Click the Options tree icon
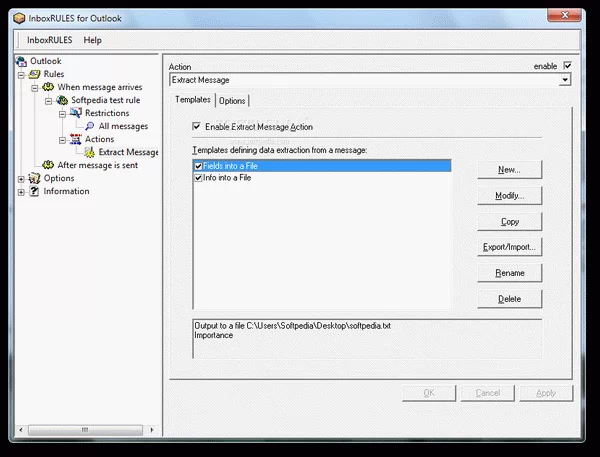Image resolution: width=600 pixels, height=457 pixels. click(x=34, y=178)
